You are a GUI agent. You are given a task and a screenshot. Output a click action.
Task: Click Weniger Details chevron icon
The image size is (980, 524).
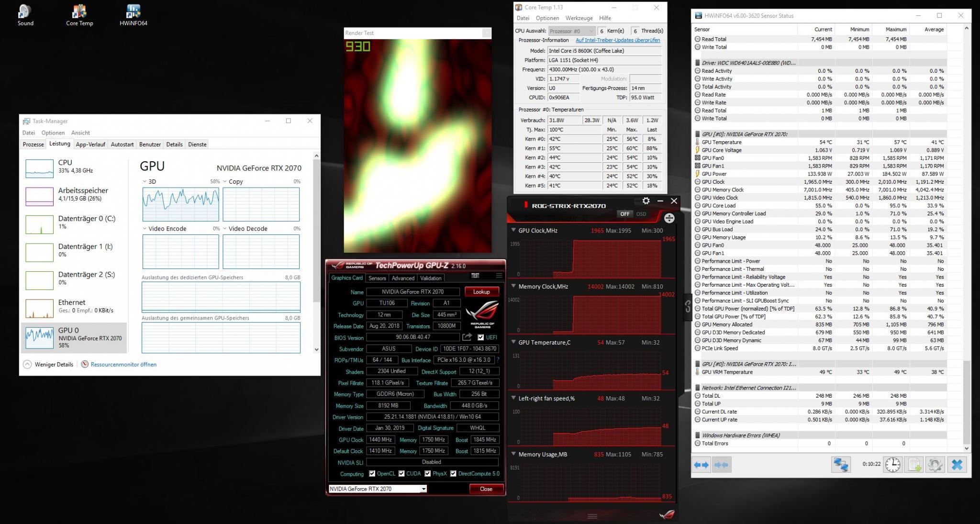click(27, 365)
